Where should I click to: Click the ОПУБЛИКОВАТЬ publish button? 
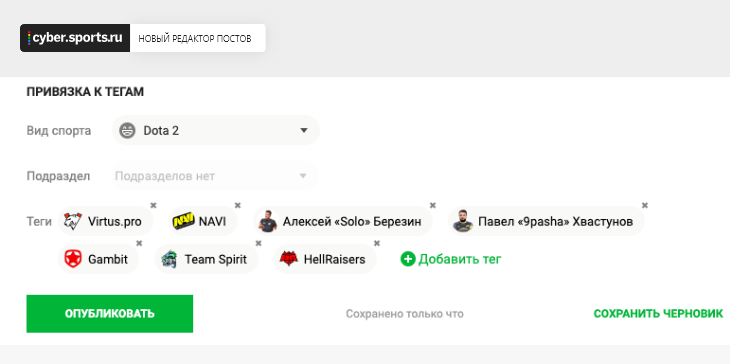click(109, 313)
